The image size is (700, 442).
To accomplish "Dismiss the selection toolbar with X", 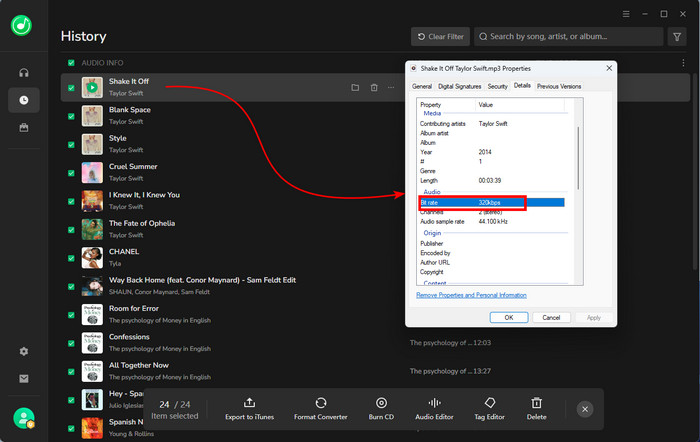I will [585, 409].
